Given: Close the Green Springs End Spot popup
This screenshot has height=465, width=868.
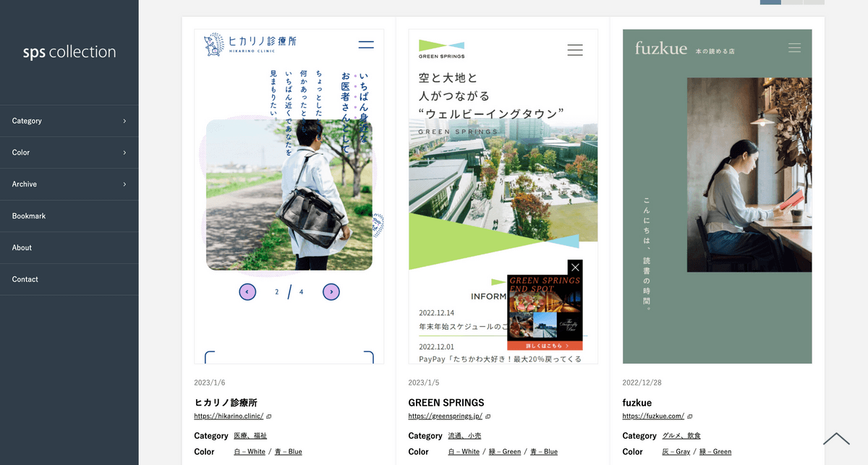Looking at the screenshot, I should point(575,268).
